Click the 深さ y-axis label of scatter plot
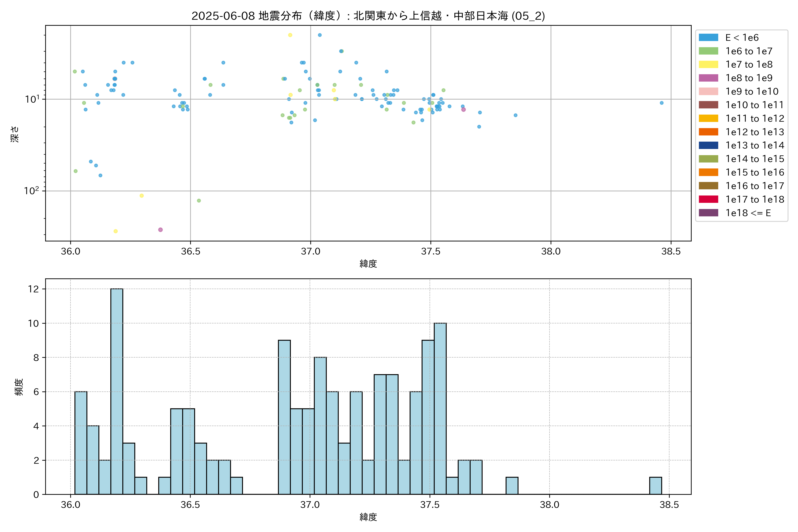Screen dimensions: 798x532 pos(15,134)
